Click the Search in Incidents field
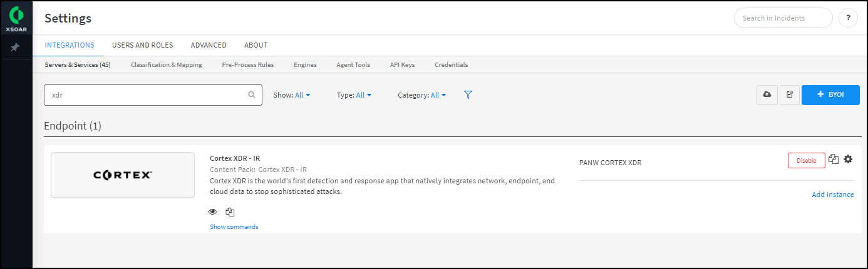 782,18
